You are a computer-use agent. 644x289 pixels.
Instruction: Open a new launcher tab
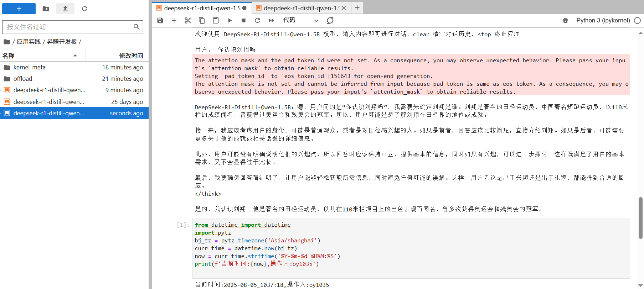click(x=357, y=8)
